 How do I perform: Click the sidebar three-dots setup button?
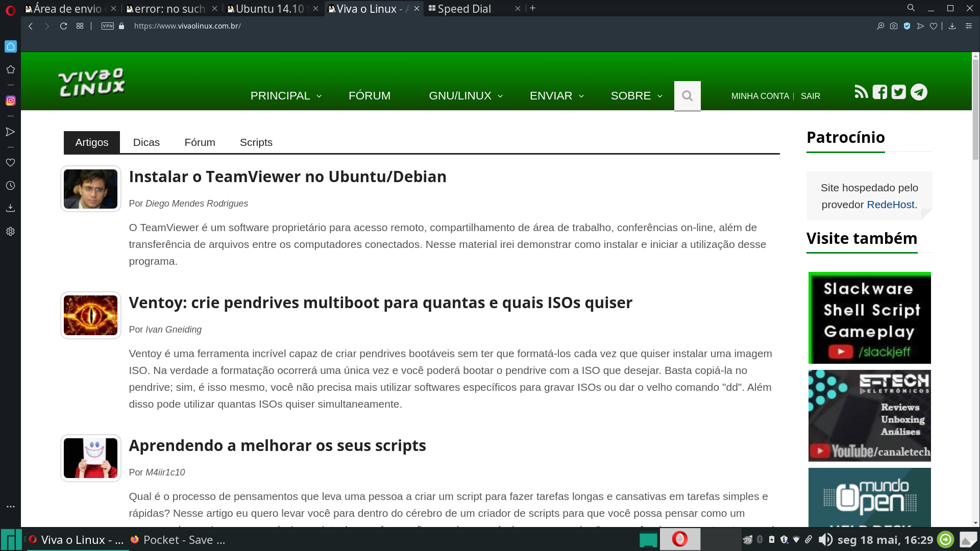(x=10, y=507)
